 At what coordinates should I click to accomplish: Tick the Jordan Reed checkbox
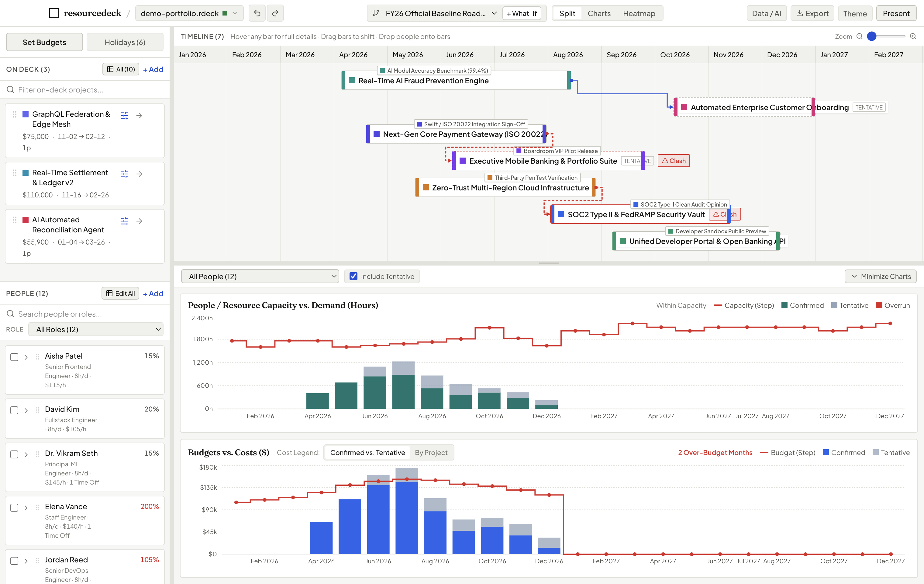click(14, 561)
